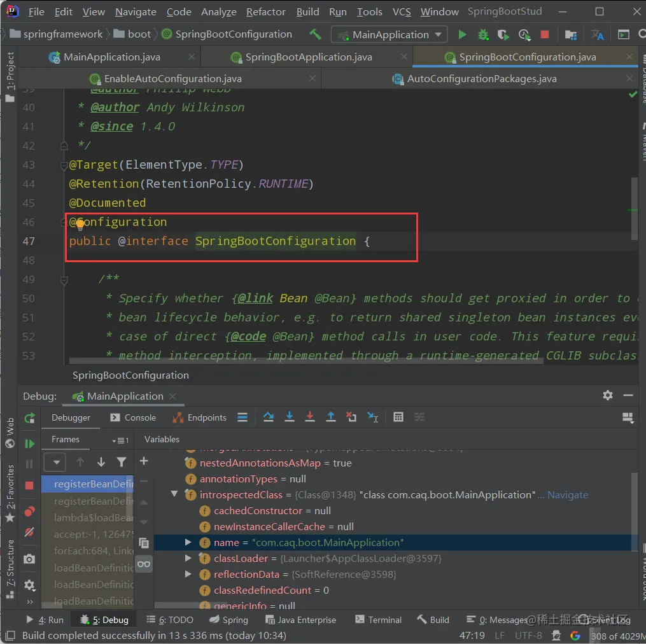Open Java Enterprise tool window

[301, 620]
